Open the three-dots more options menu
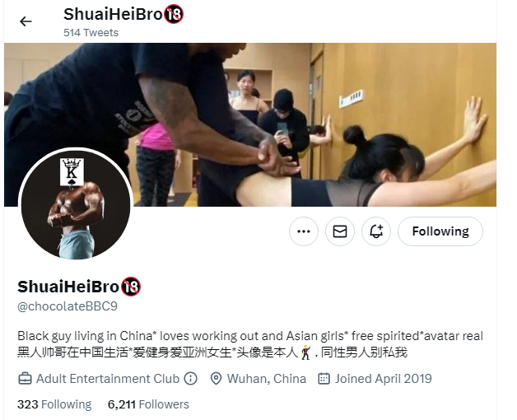Viewport: 517px width, 420px height. click(x=304, y=231)
